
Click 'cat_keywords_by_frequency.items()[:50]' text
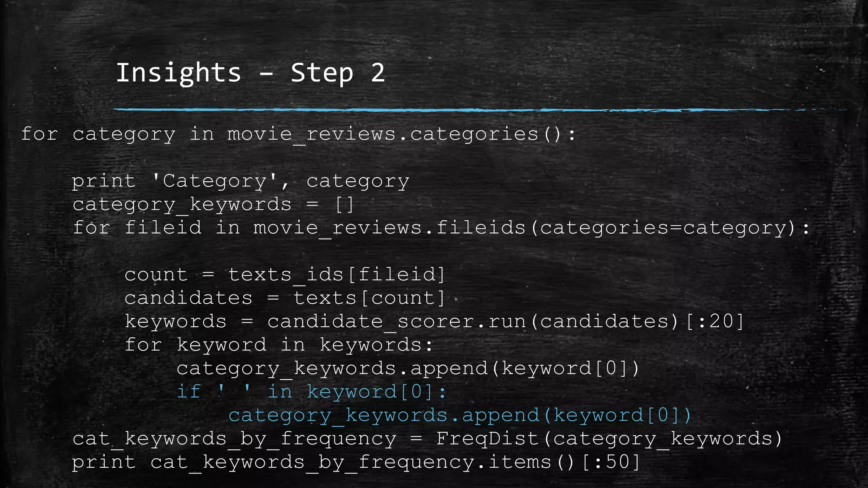tap(395, 462)
